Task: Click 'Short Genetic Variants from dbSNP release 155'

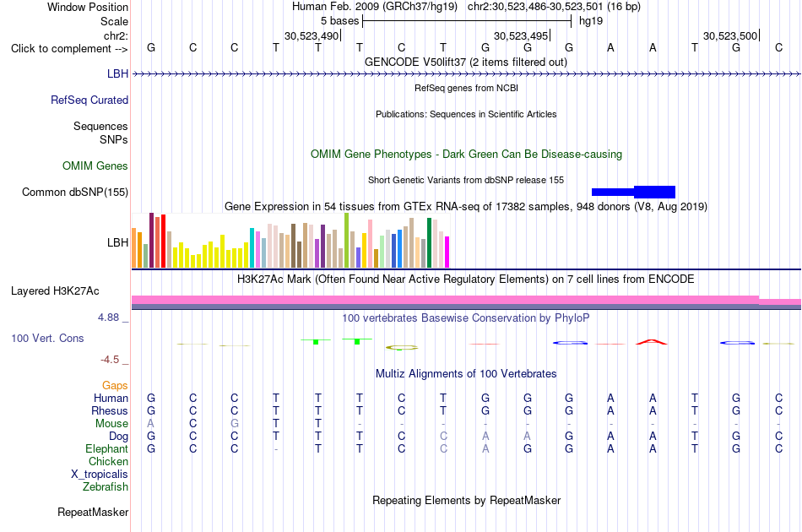Action: 466,180
